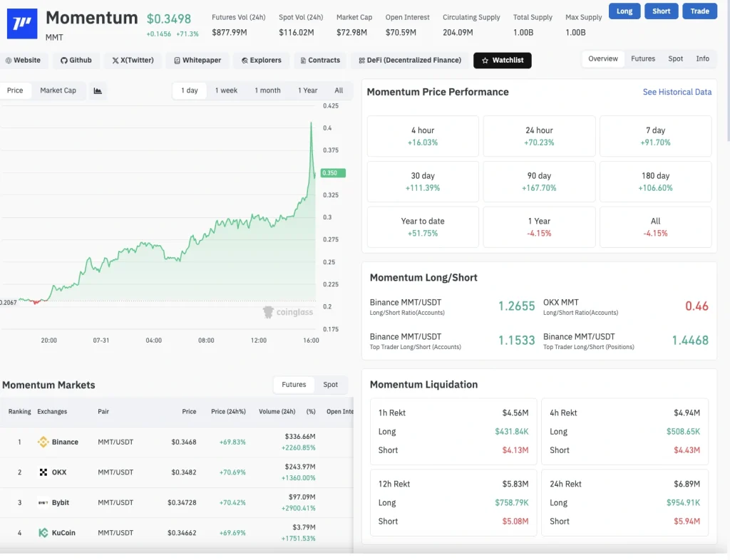Screen dimensions: 730x560
Task: Select the Futures tab in Momentum Markets
Action: point(294,385)
